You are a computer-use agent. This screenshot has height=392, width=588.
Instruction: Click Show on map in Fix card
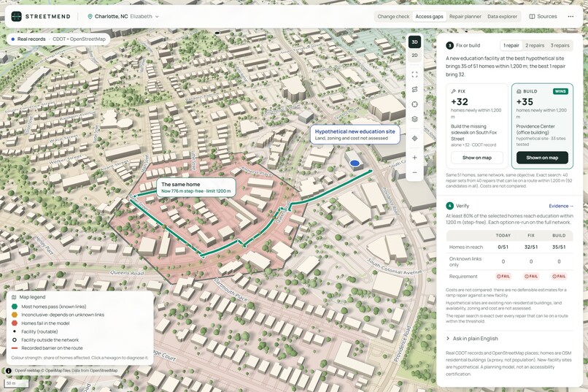(x=476, y=158)
